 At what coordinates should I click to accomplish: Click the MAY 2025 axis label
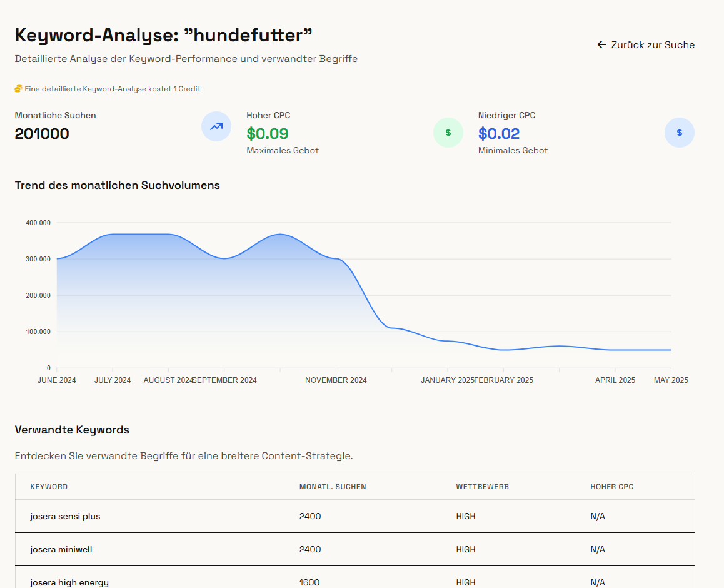click(x=671, y=380)
